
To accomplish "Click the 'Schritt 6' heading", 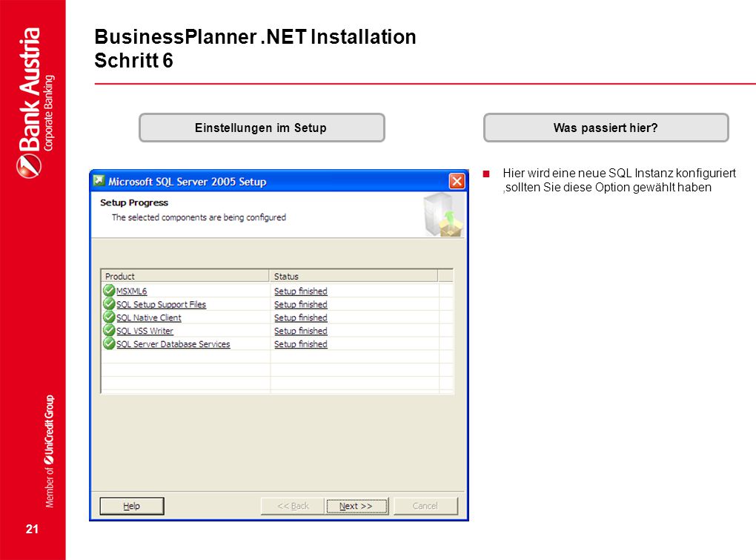I will (x=133, y=61).
